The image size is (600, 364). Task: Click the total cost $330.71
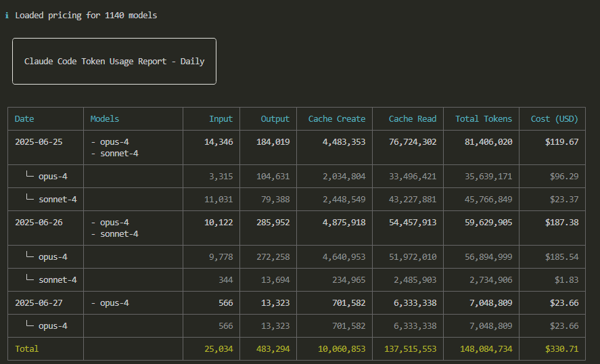coord(561,348)
